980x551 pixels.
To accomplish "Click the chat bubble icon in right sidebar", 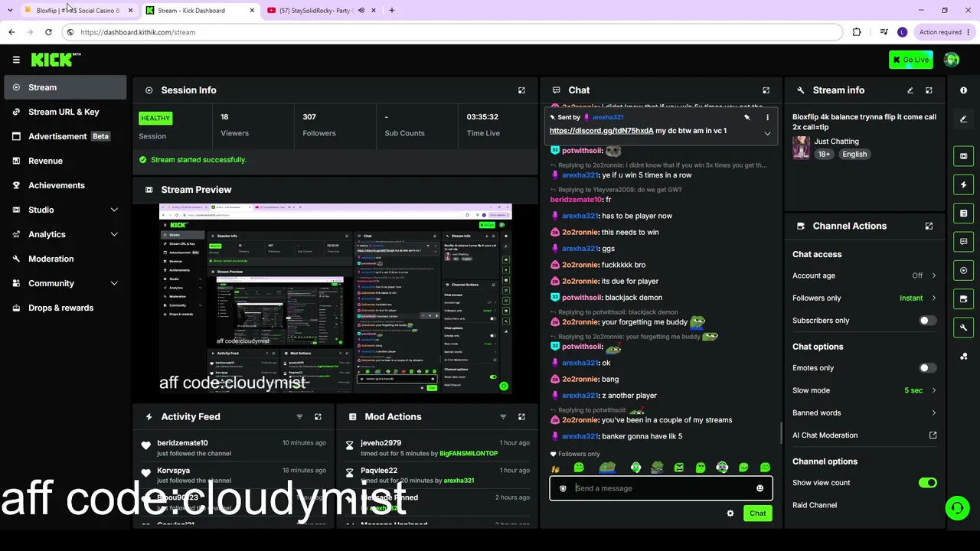I will [x=963, y=242].
